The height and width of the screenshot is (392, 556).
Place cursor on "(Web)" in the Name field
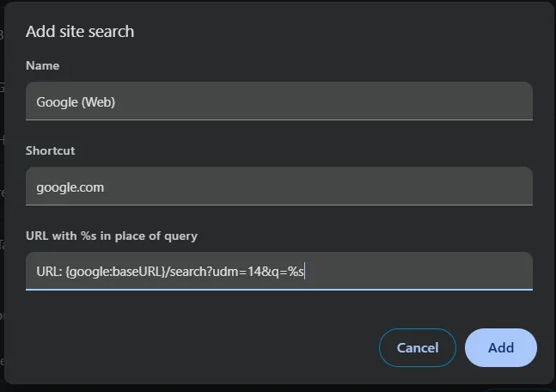pos(98,102)
